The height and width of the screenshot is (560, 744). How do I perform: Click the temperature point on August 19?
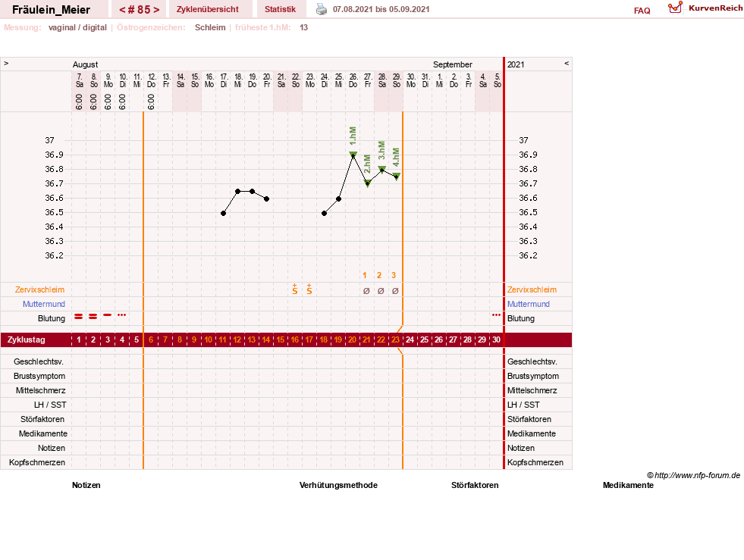point(253,192)
